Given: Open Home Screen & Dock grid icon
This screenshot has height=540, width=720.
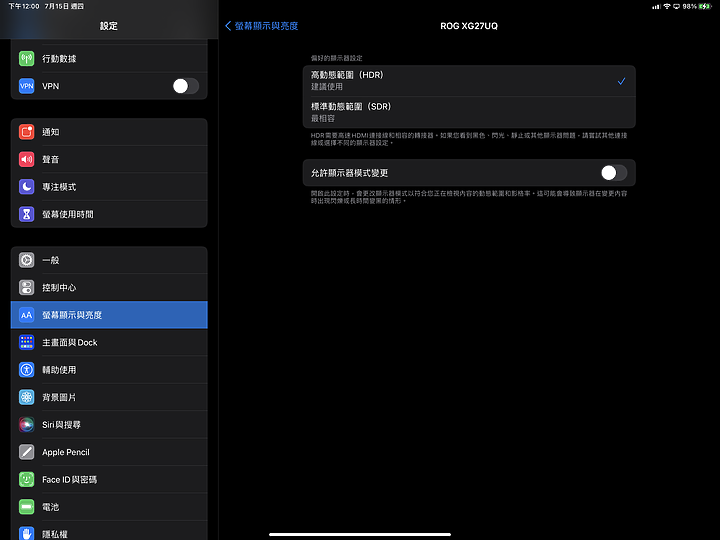Looking at the screenshot, I should point(27,342).
